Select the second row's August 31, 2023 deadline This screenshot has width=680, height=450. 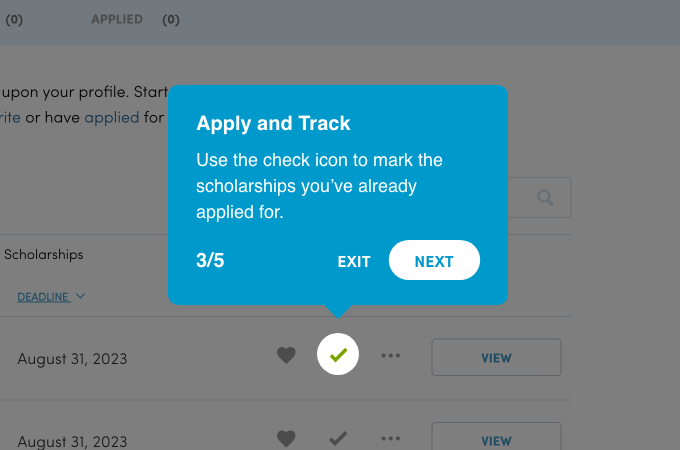(72, 440)
